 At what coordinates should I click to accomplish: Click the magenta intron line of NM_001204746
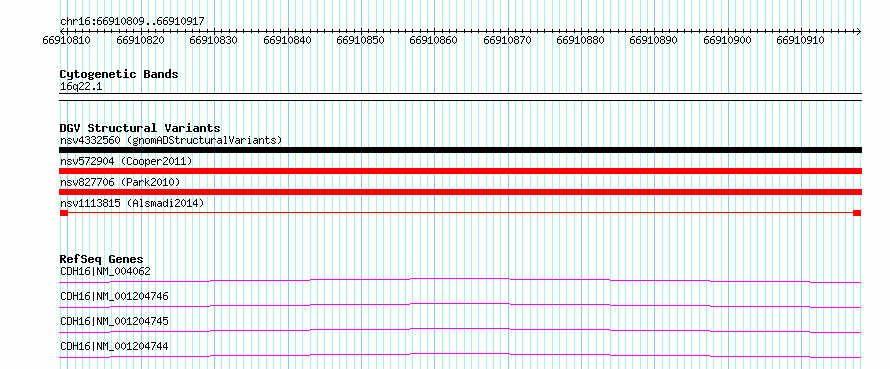click(x=460, y=304)
